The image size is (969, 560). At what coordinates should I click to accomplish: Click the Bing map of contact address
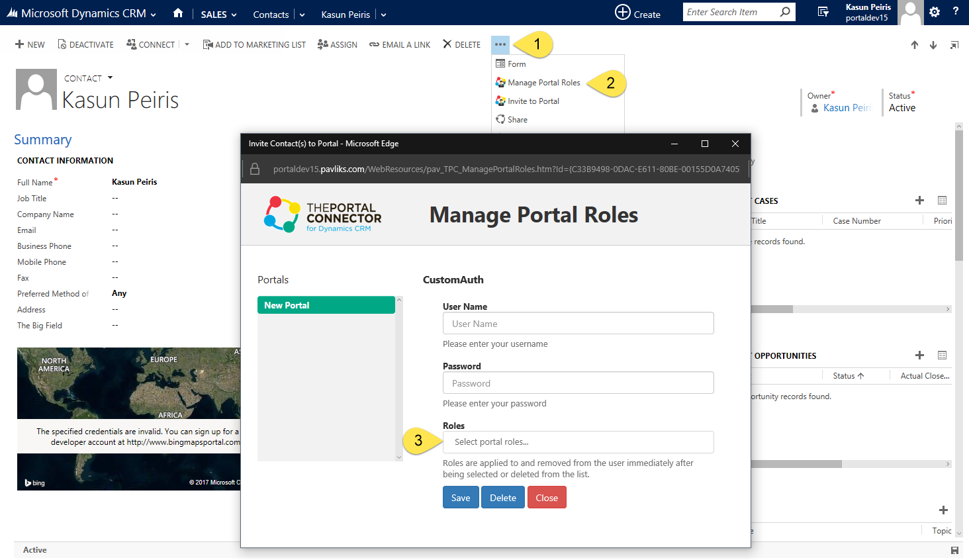coord(129,419)
